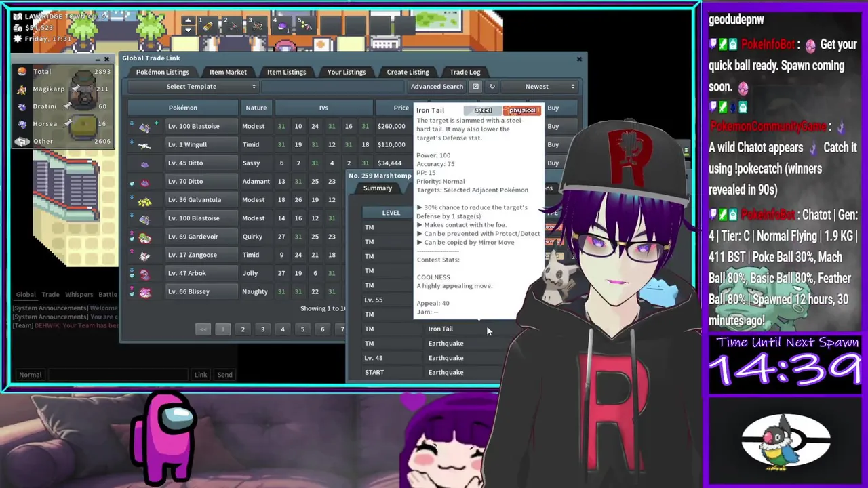Click the Zangoose sprite icon
Image resolution: width=868 pixels, height=488 pixels.
click(144, 256)
